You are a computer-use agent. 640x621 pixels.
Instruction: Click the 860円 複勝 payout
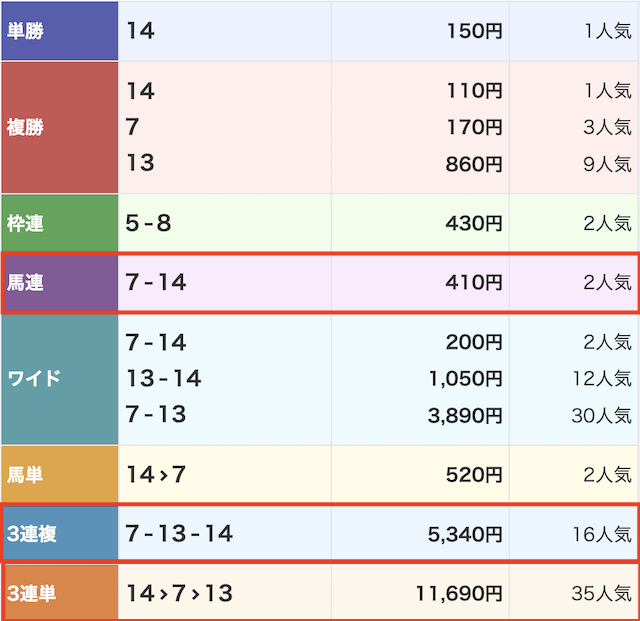coord(474,164)
